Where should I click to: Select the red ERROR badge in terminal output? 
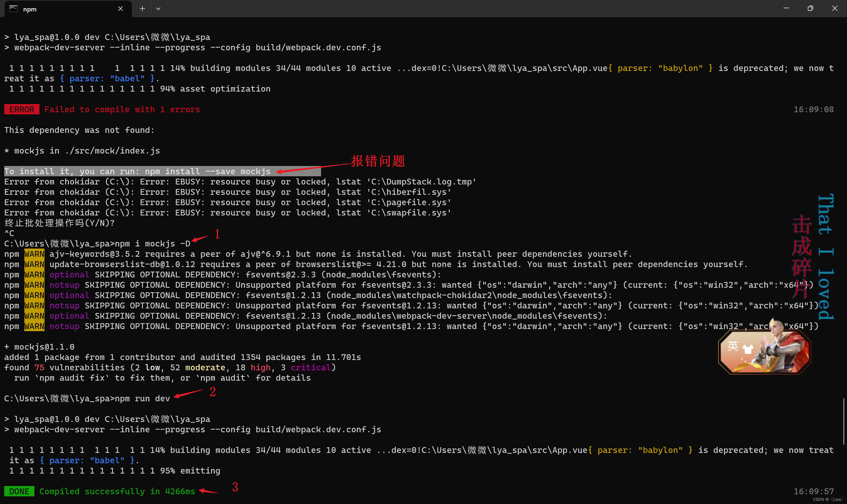coord(21,109)
